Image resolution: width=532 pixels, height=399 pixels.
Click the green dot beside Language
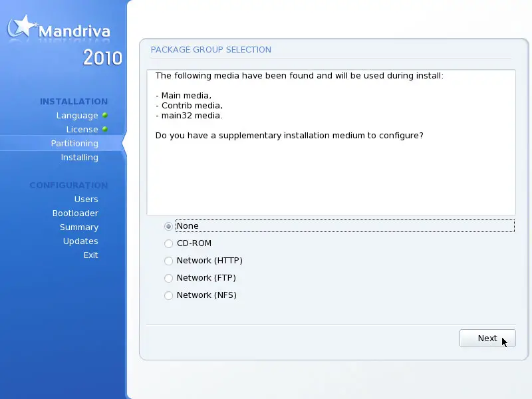click(x=105, y=115)
